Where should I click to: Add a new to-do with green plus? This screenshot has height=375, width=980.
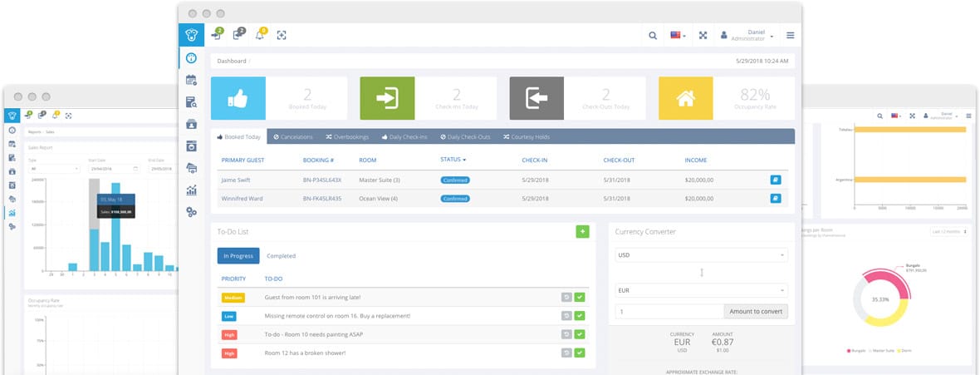(x=582, y=232)
